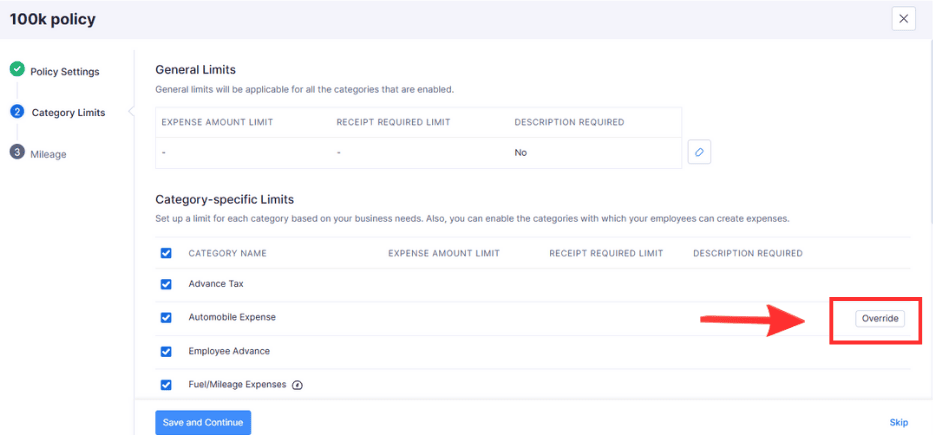Uncheck the Automobile Expense category checkbox
The image size is (933, 435).
click(166, 318)
